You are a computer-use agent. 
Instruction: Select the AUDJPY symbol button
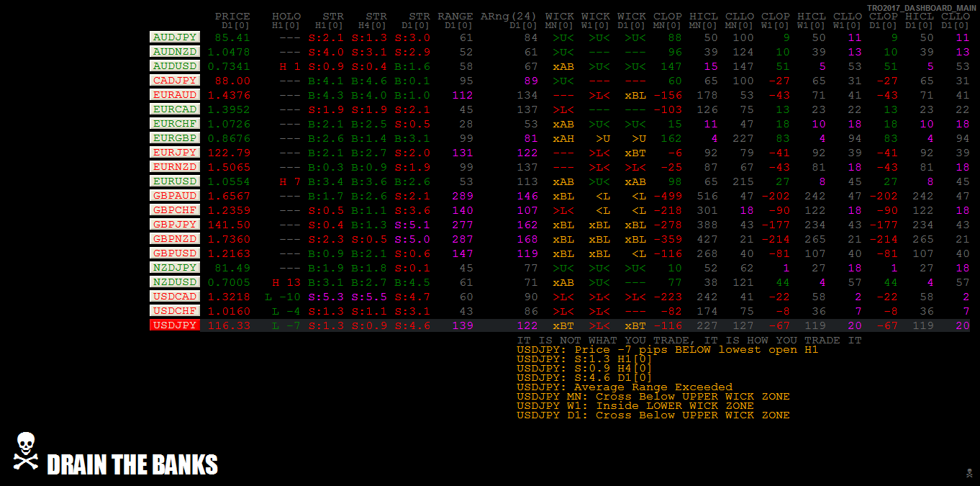coord(175,37)
